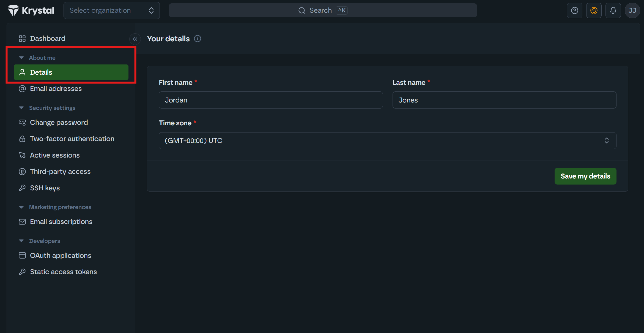Viewport: 644px width, 333px height.
Task: Click the Krystal logo
Action: (31, 10)
